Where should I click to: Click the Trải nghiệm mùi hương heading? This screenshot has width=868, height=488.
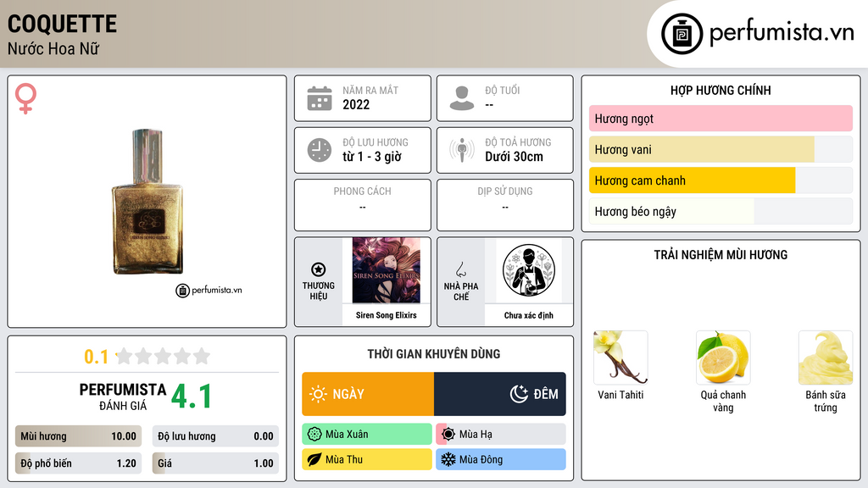pos(721,255)
